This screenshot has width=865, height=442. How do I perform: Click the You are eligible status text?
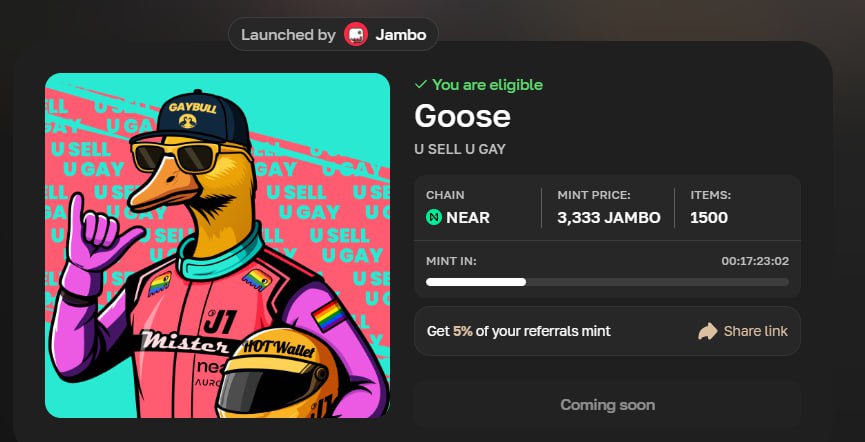(487, 84)
